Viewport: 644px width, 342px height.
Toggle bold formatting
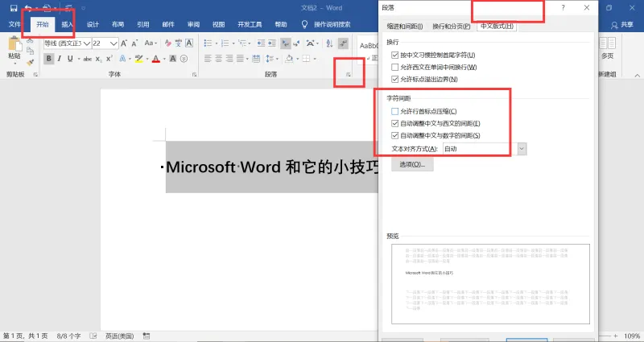(49, 59)
